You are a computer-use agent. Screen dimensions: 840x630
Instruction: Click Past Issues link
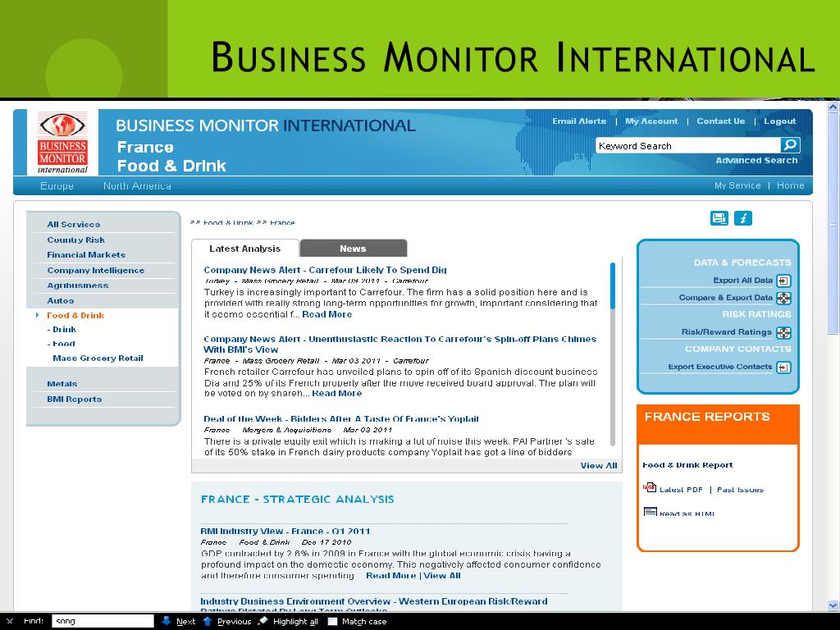(740, 489)
